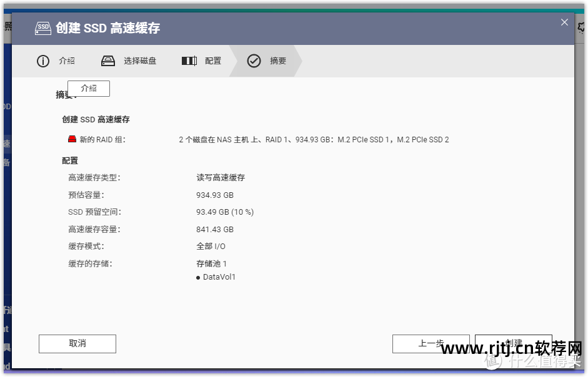
Task: Click the 缓存的存储 label
Action: pyautogui.click(x=90, y=264)
